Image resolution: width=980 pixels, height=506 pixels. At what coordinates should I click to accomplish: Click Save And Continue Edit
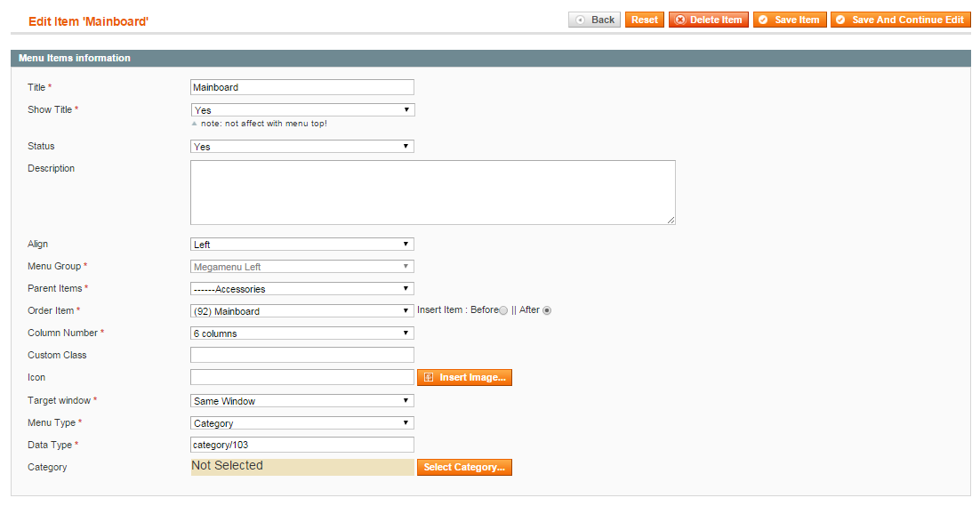coord(901,20)
